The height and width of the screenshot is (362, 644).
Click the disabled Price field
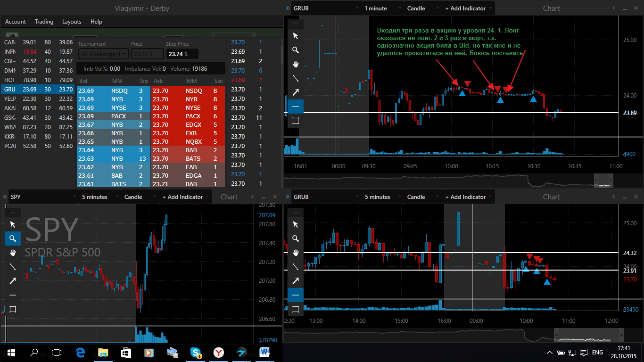click(x=147, y=54)
